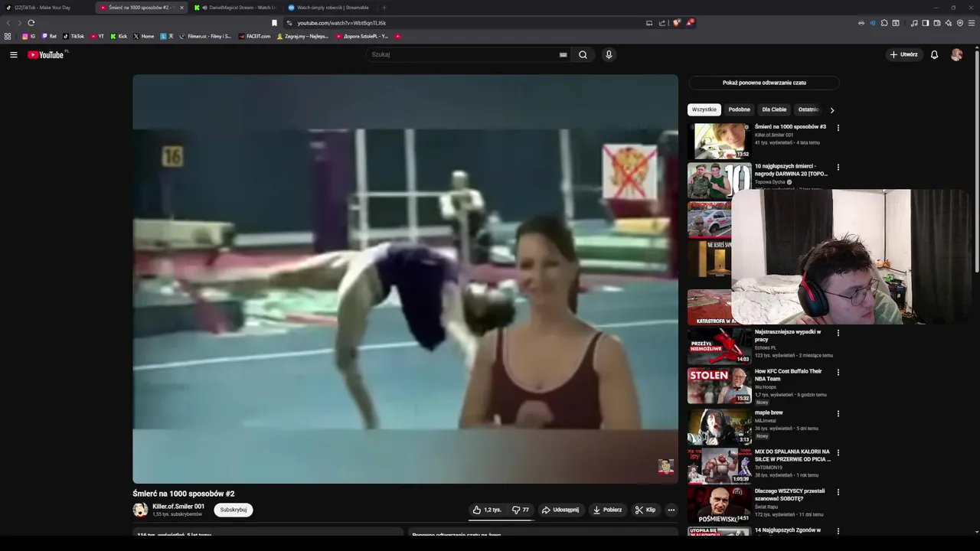Click the Utwórz create button
Image resolution: width=980 pixels, height=551 pixels.
(x=903, y=54)
